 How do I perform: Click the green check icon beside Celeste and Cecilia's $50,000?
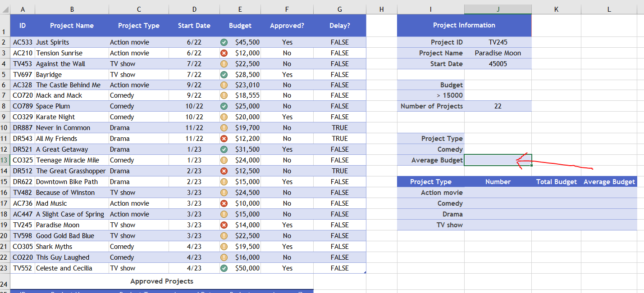224,268
